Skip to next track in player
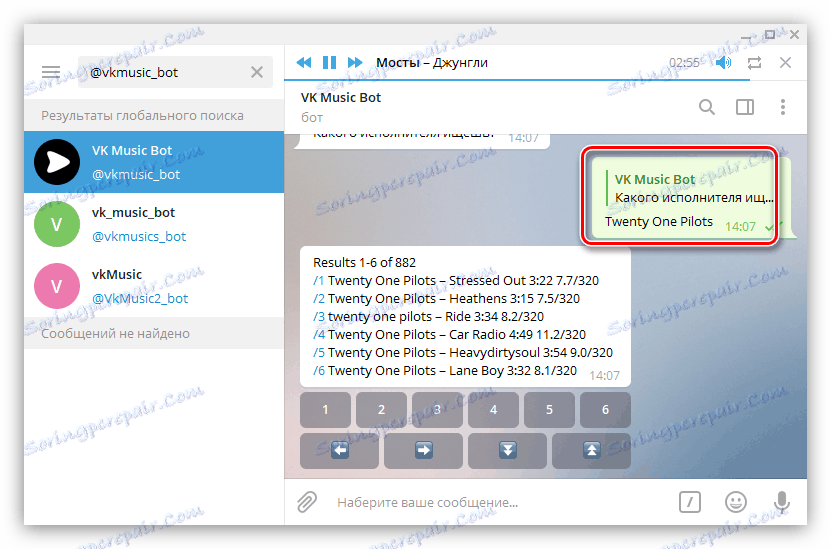Screen dimensions: 831x549 click(355, 63)
